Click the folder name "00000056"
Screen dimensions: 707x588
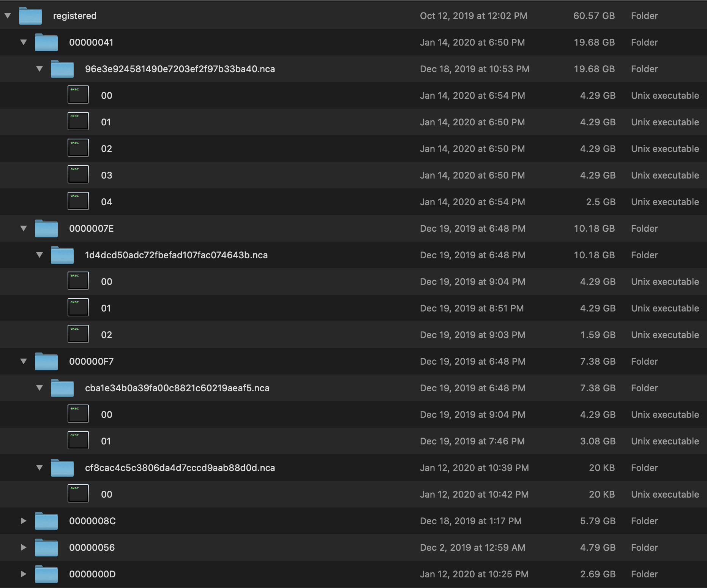click(x=92, y=548)
